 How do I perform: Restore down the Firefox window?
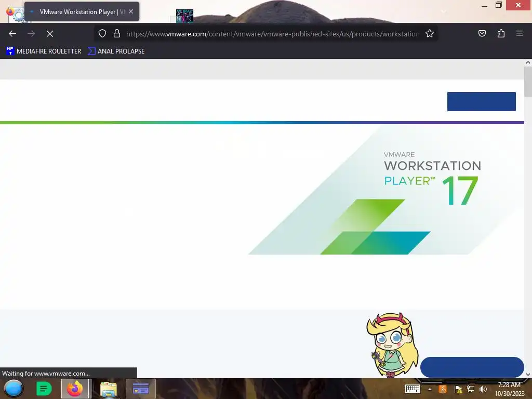(499, 5)
